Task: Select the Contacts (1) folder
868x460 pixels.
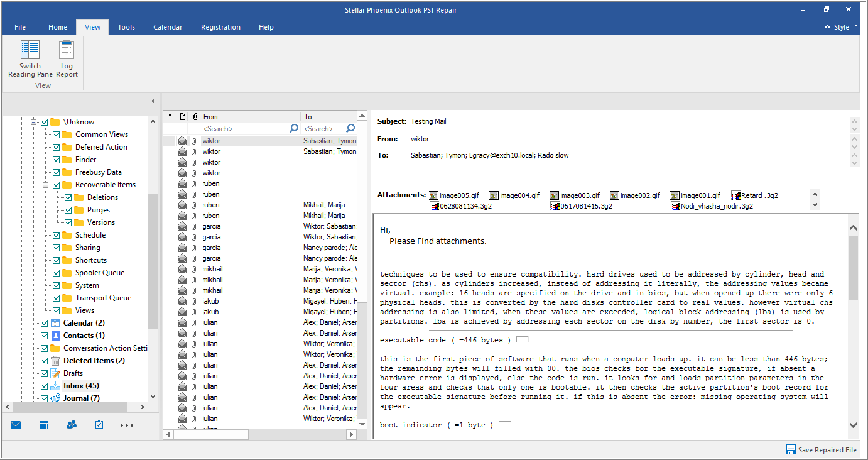Action: point(84,336)
